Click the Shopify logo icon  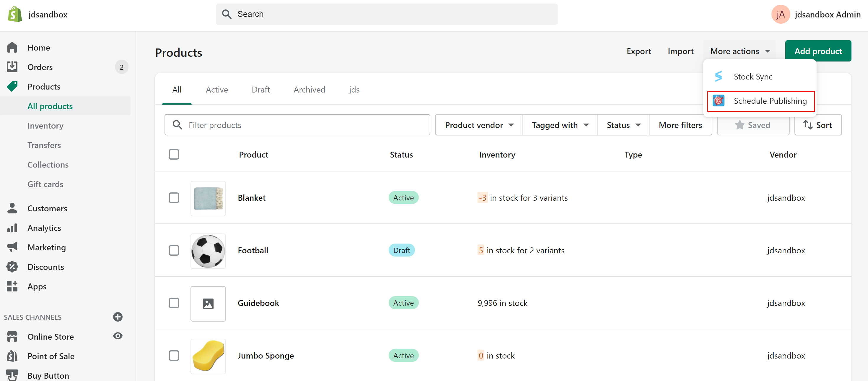tap(14, 14)
